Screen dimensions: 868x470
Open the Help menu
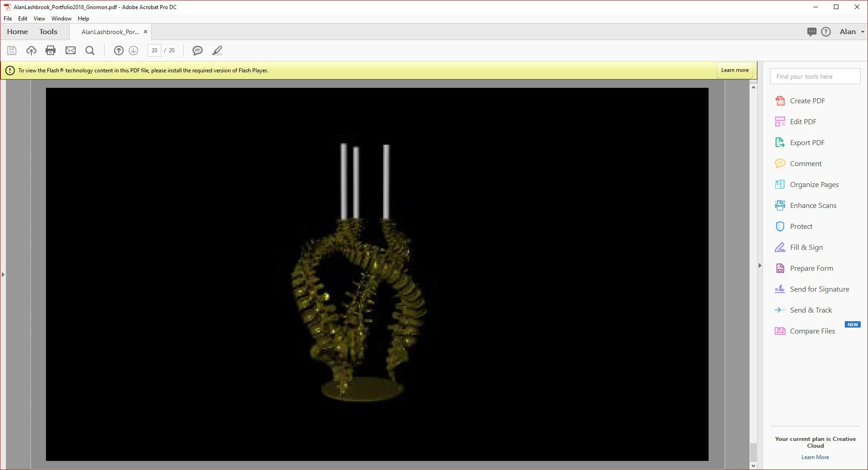pyautogui.click(x=83, y=19)
